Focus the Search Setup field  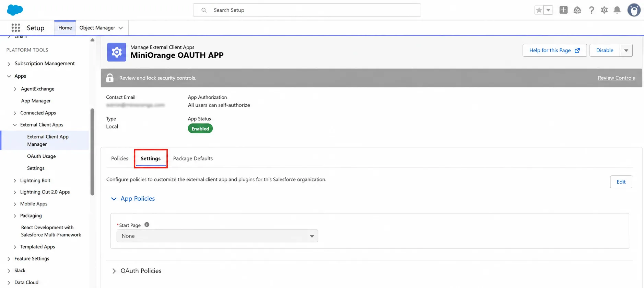pyautogui.click(x=307, y=10)
